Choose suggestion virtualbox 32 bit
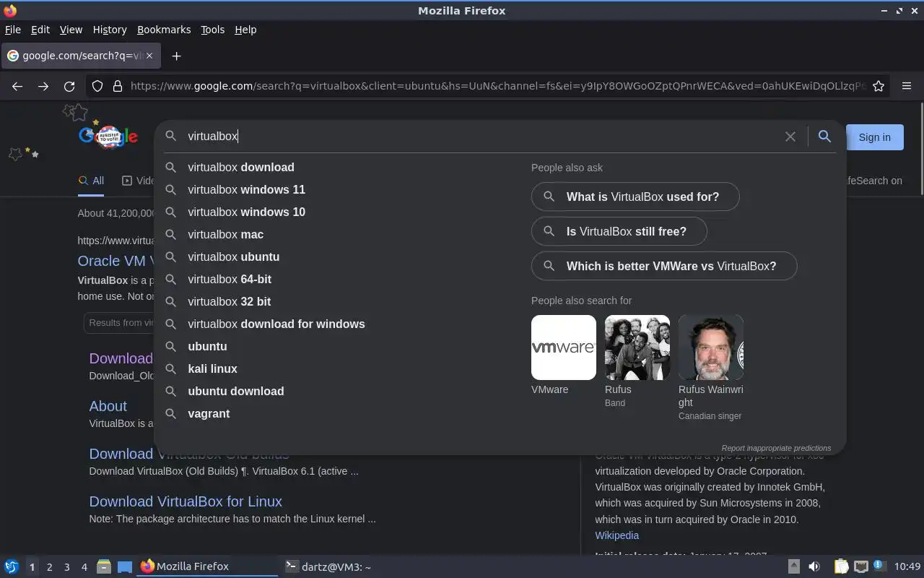The height and width of the screenshot is (578, 924). [x=339, y=301]
